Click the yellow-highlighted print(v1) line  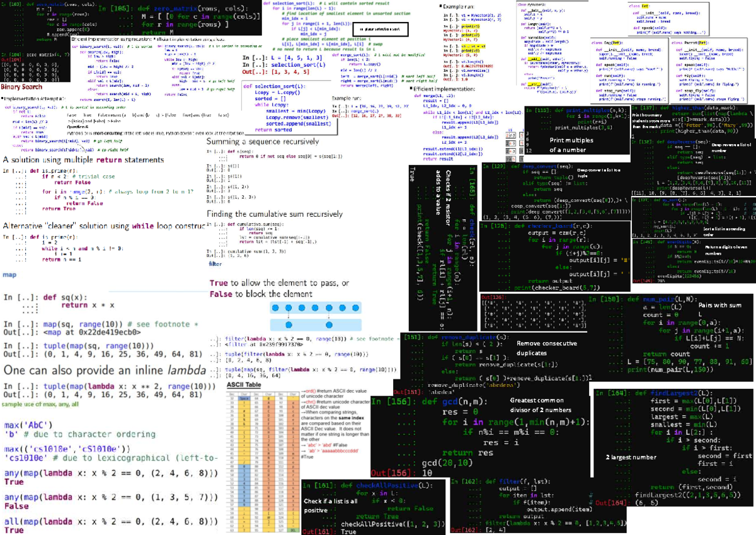tap(470, 26)
